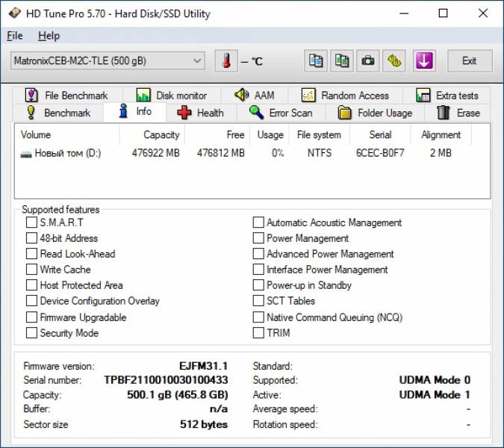Toggle the Power-up in Standby checkbox
This screenshot has width=504, height=448.
258,285
